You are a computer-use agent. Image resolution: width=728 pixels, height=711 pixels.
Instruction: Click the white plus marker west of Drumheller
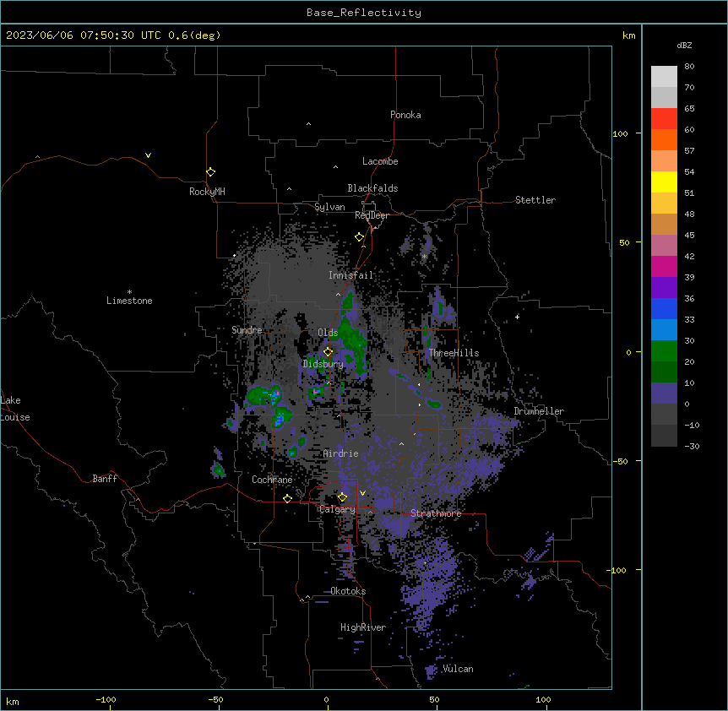tap(517, 317)
